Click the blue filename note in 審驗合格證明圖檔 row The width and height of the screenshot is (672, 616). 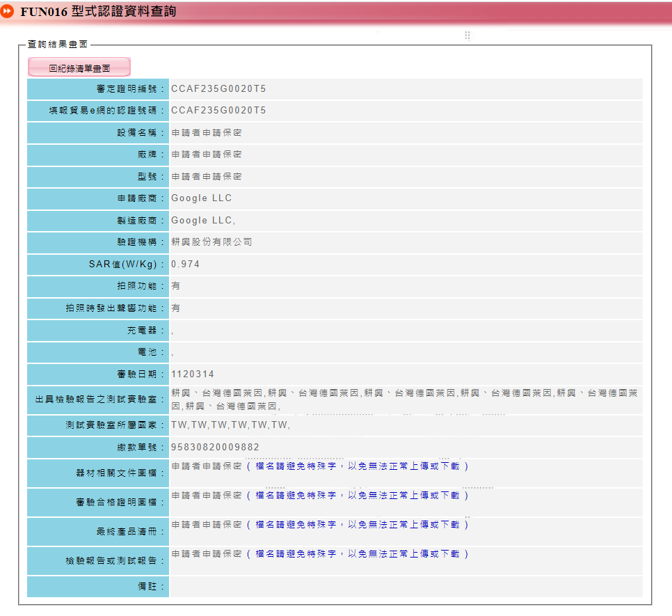358,496
